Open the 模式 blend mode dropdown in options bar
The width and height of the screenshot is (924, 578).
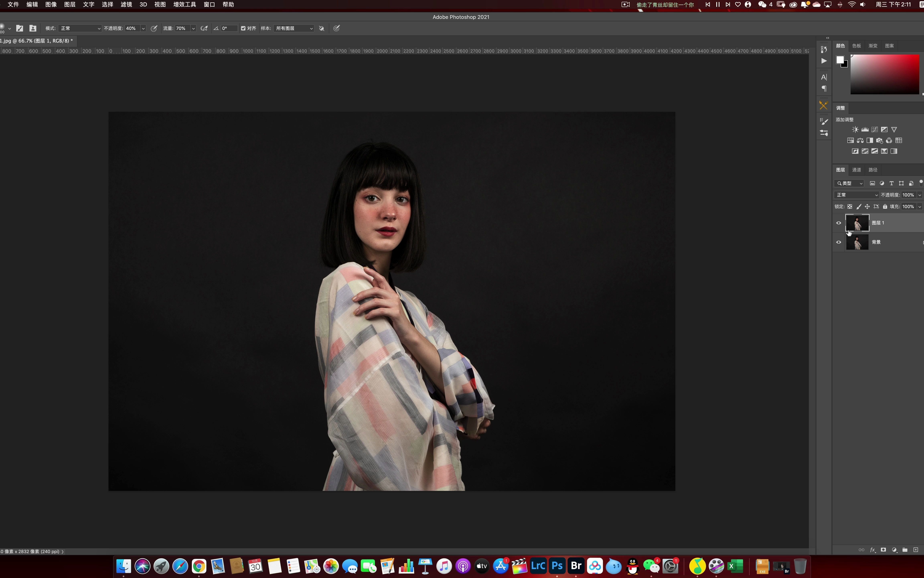tap(80, 28)
